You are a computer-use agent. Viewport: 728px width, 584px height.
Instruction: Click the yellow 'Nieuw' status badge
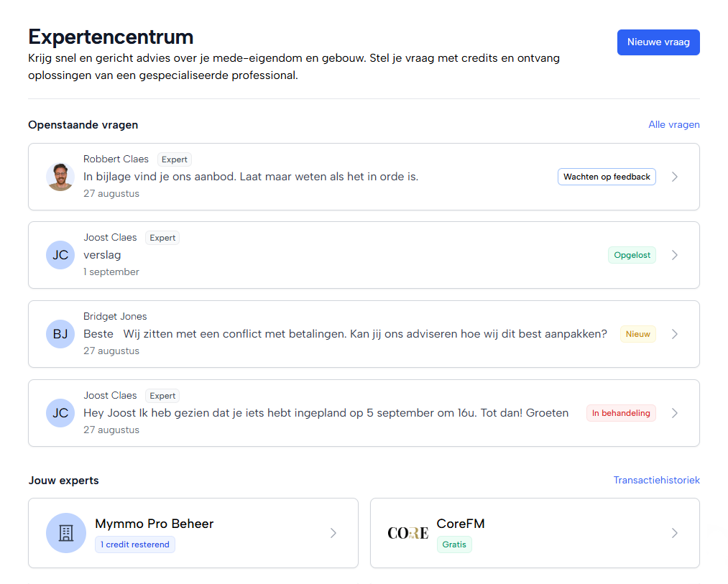point(637,334)
